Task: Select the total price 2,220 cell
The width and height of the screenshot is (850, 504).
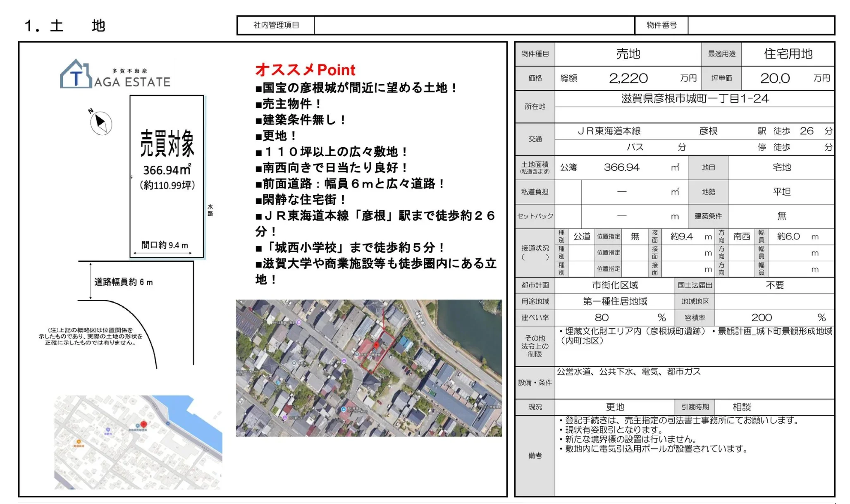Action: tap(628, 78)
